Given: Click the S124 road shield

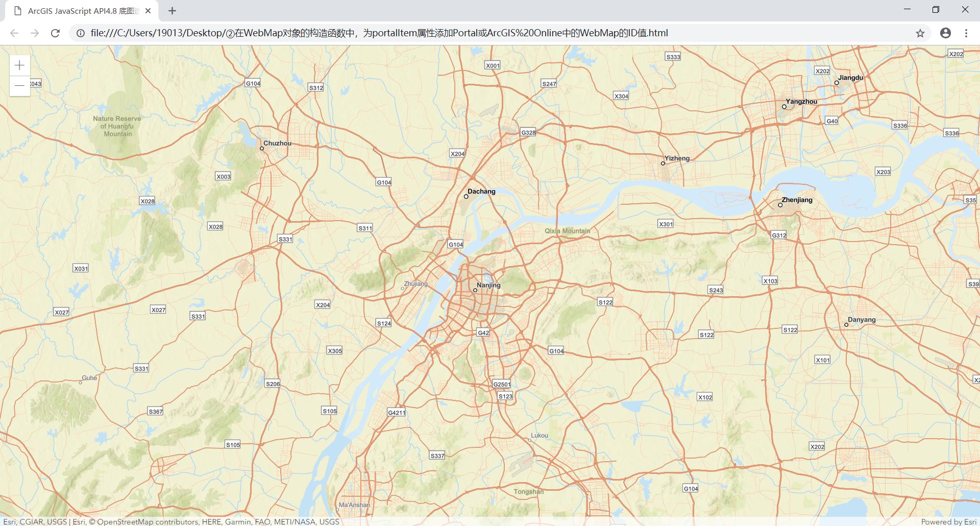Looking at the screenshot, I should (384, 323).
